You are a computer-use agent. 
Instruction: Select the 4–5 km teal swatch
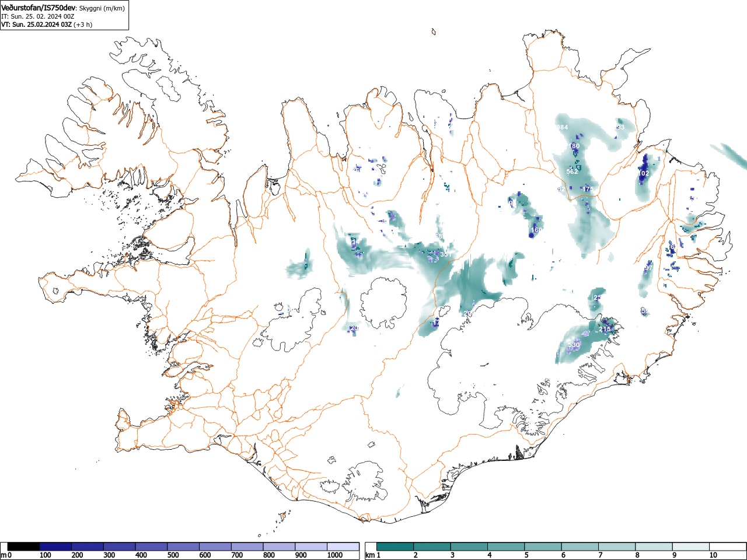[x=507, y=547]
